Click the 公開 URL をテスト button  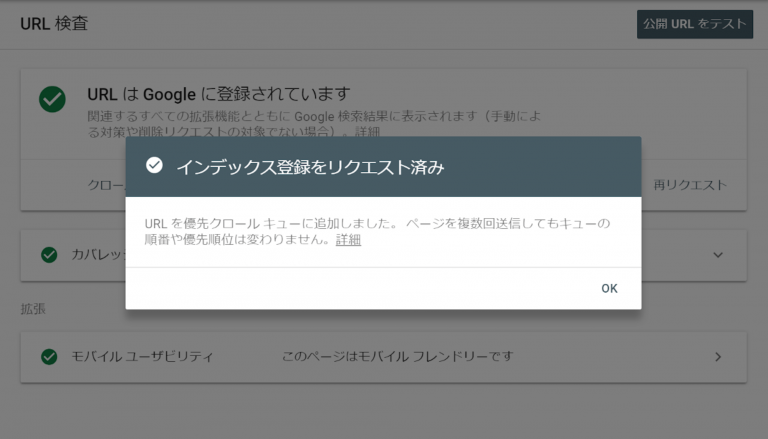(x=695, y=24)
